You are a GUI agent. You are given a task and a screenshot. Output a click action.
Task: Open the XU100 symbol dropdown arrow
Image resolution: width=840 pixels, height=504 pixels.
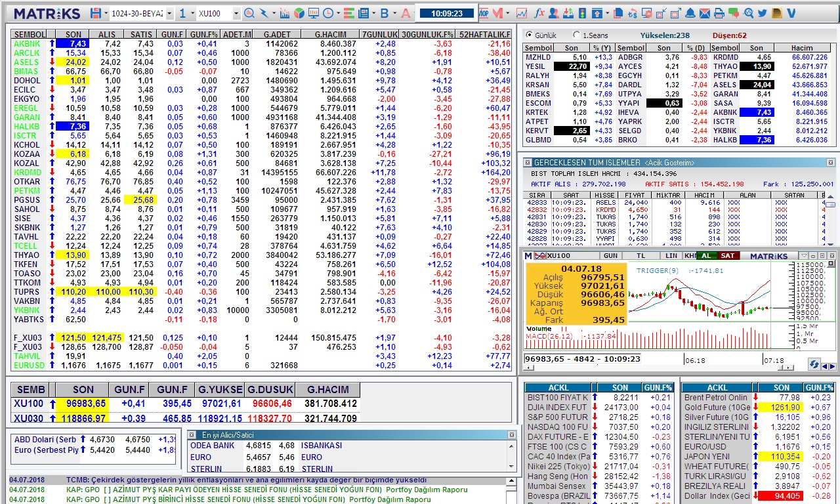(236, 13)
